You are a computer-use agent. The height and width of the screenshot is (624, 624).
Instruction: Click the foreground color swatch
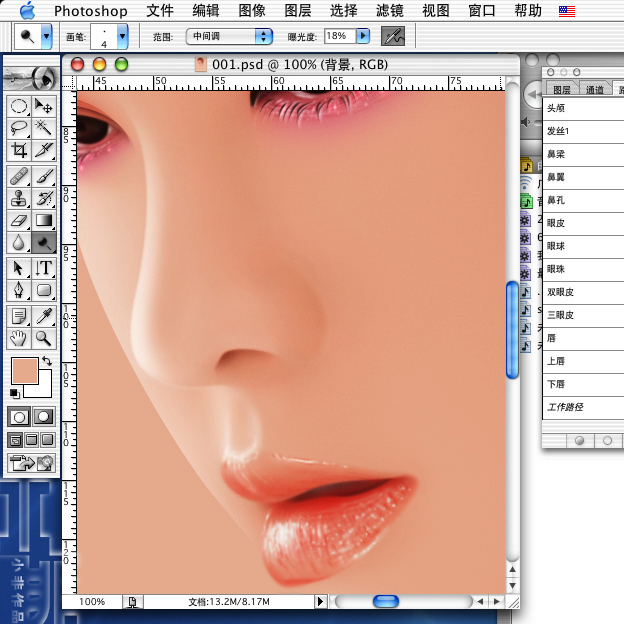(x=25, y=370)
